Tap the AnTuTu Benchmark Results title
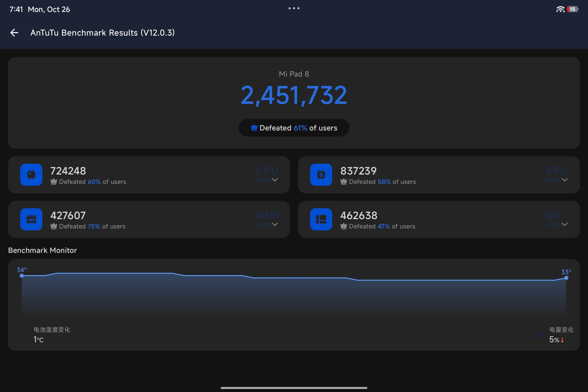Screen dimensions: 588x392 [x=103, y=33]
